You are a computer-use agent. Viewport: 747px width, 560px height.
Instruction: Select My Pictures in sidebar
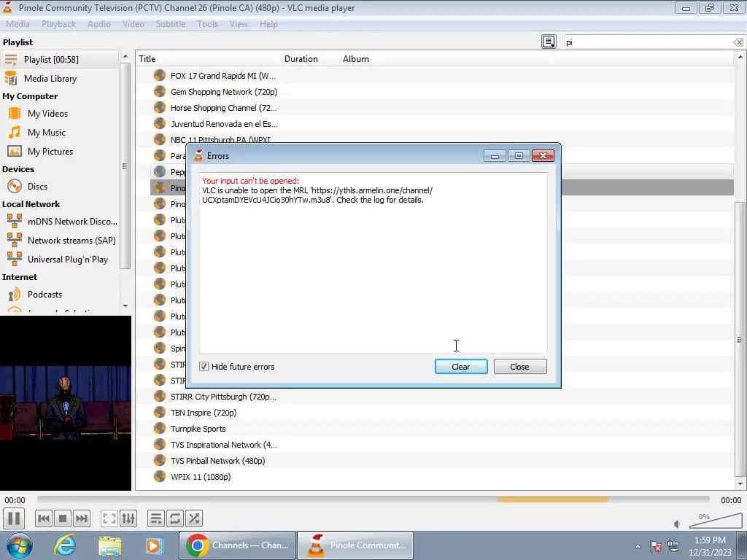click(59, 152)
